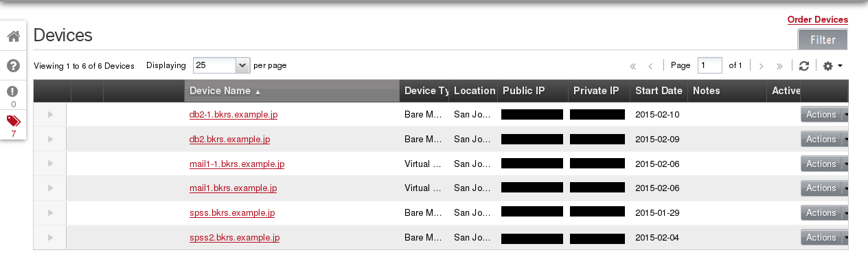
Task: Open the help question mark icon
Action: [x=13, y=65]
